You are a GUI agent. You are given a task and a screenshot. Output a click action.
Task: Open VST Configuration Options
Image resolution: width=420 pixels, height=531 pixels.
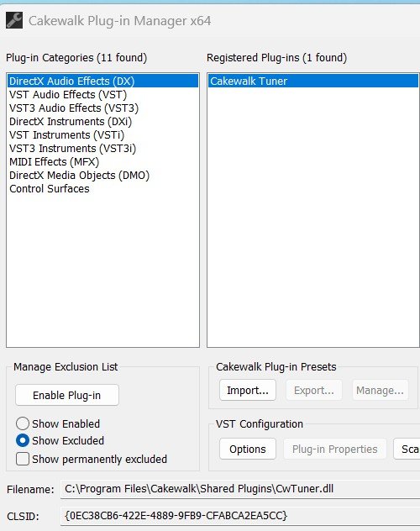click(x=248, y=449)
